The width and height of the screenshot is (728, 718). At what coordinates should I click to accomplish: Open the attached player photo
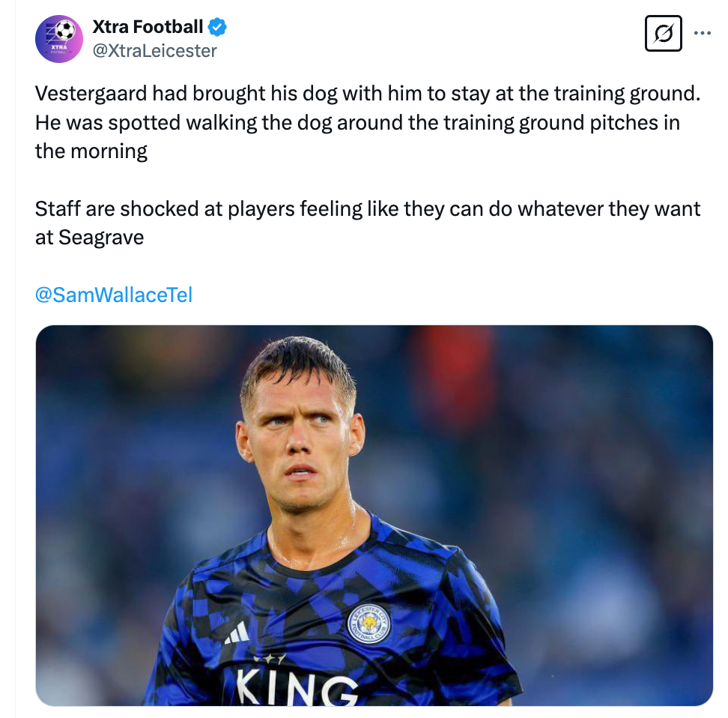374,516
